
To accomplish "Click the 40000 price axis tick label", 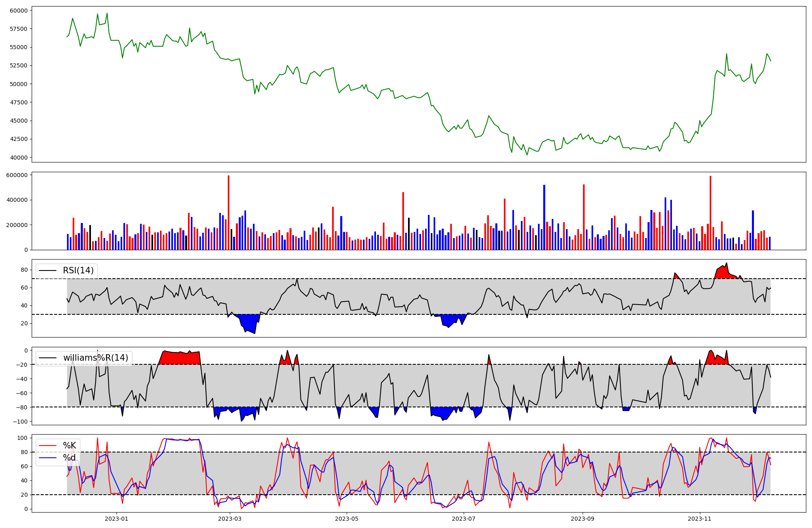I will tap(19, 158).
